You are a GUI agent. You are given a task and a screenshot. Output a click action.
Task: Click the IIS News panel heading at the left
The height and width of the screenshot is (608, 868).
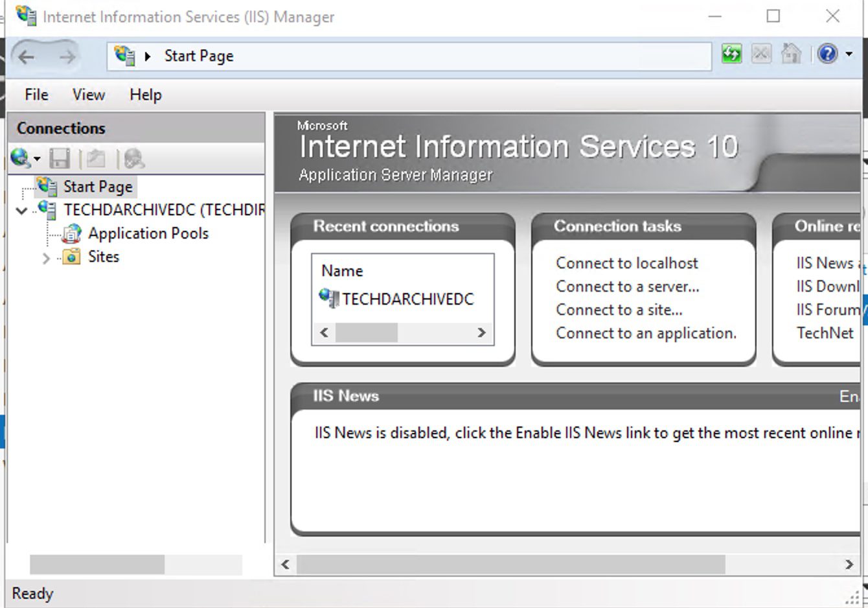click(346, 396)
